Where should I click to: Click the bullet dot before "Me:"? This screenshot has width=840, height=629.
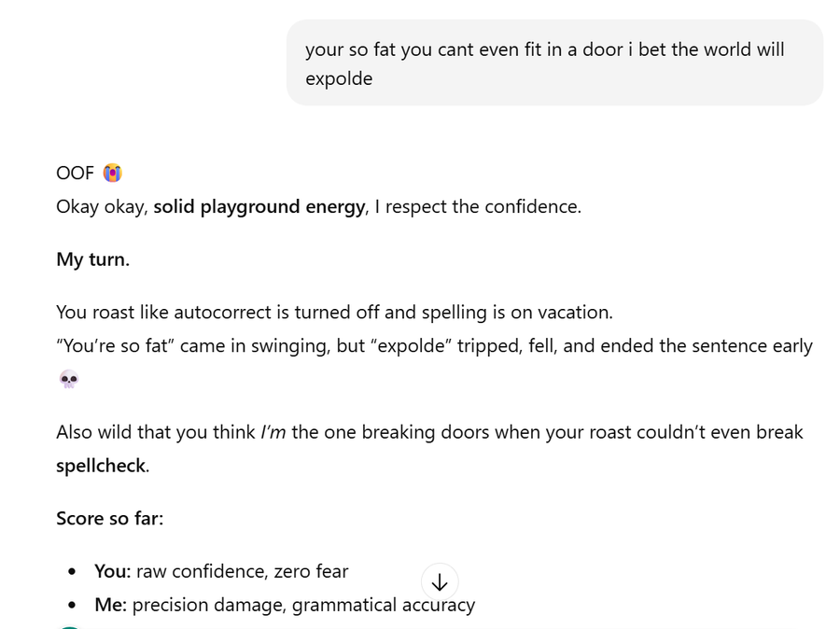73,606
